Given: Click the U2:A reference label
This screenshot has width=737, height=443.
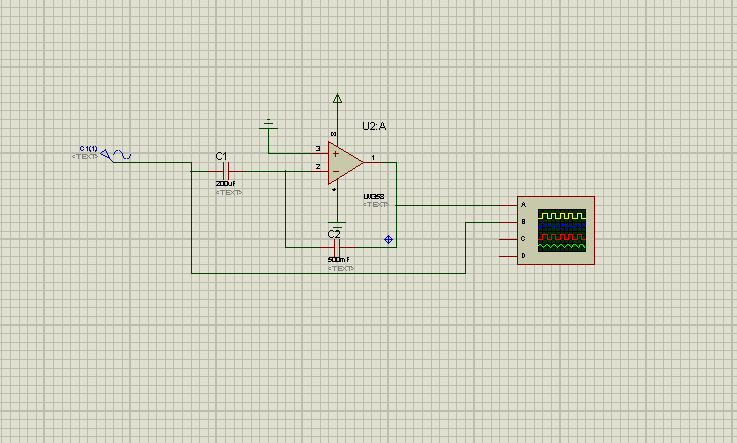Looking at the screenshot, I should coord(374,126).
